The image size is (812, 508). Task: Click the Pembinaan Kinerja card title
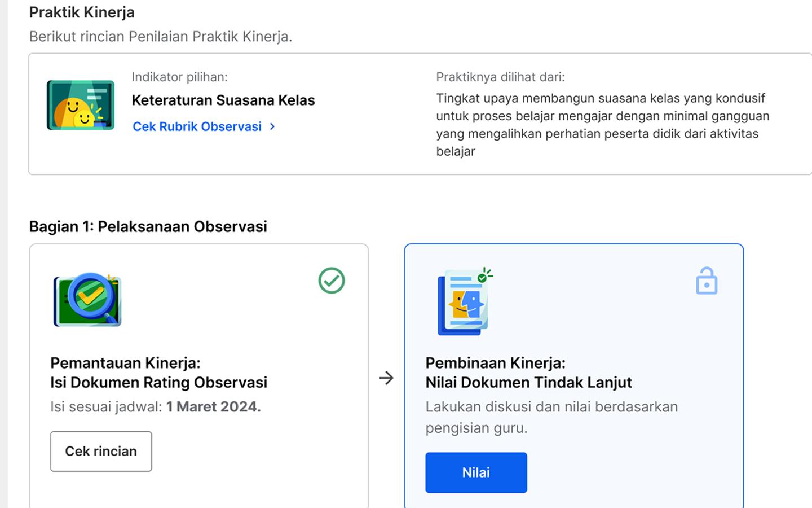click(528, 373)
